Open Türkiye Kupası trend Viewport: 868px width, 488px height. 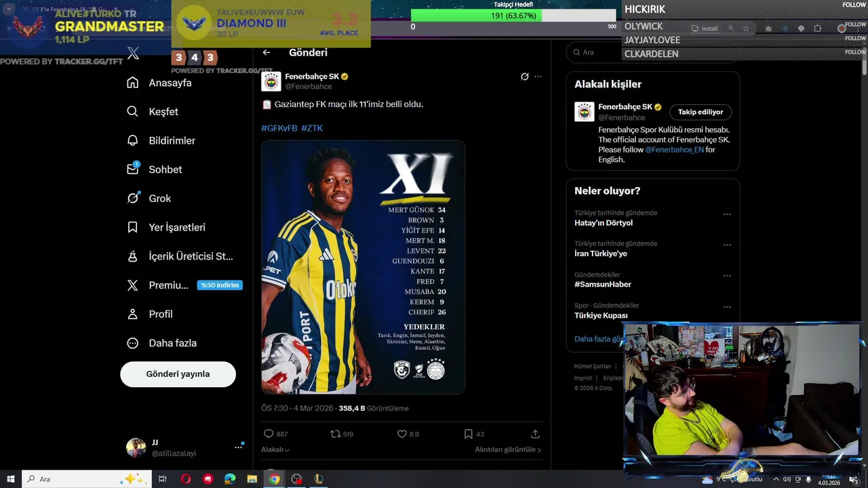coord(601,316)
